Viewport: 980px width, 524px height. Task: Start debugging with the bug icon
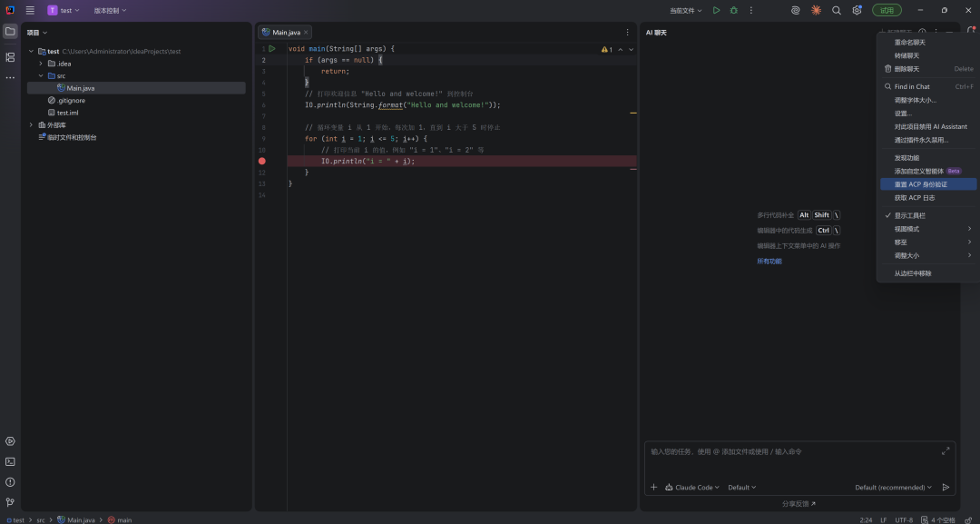pos(733,10)
